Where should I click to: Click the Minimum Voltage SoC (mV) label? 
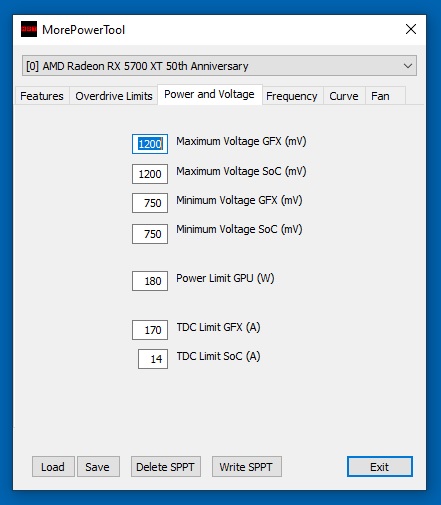[239, 229]
